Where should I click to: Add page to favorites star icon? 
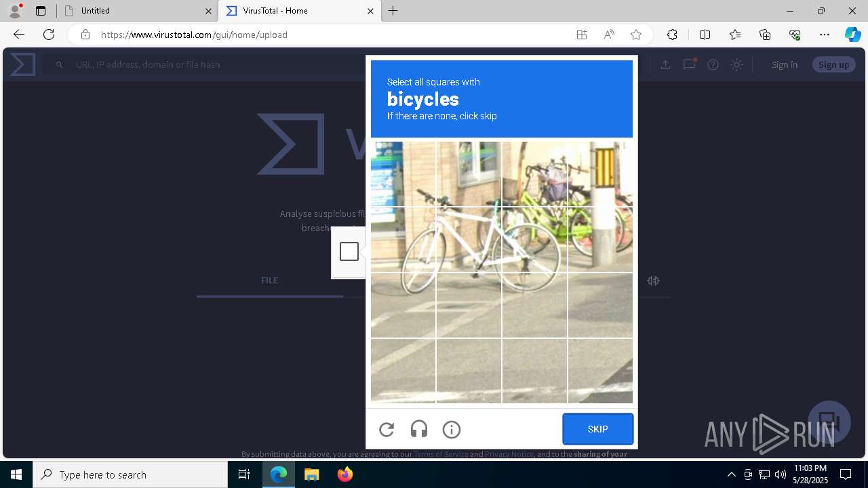coord(636,35)
